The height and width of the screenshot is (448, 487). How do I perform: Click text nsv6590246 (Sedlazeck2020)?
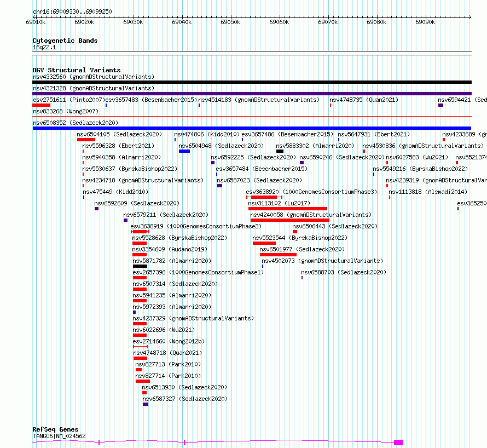342,157
